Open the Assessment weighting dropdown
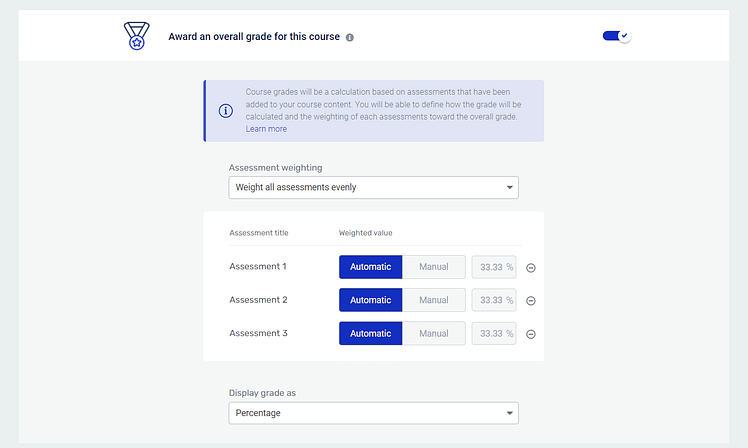The image size is (748, 448). click(373, 187)
